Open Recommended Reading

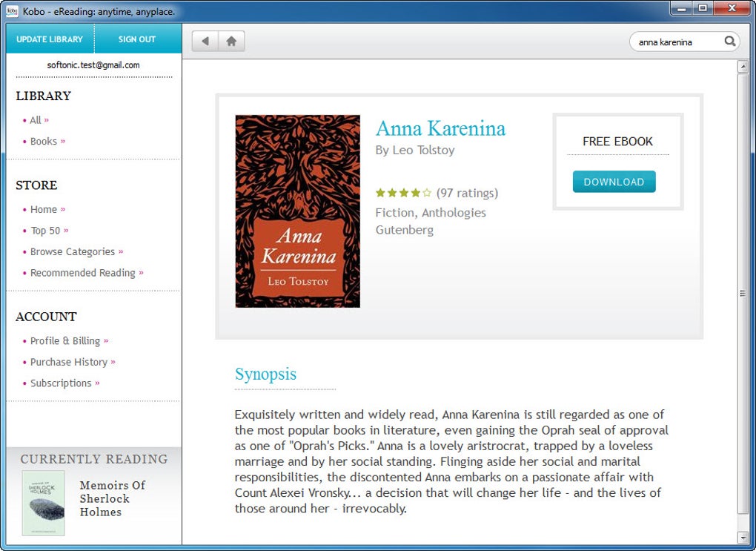click(83, 273)
